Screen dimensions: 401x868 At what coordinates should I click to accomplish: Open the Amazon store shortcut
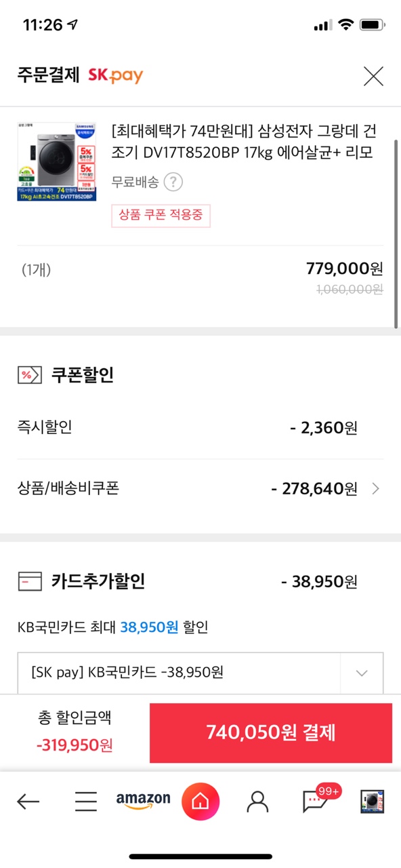143,801
